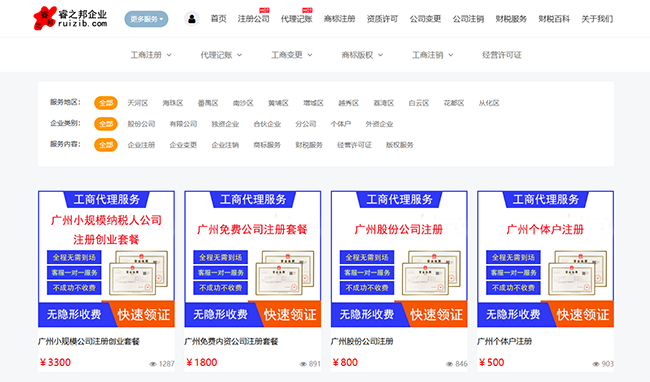The width and height of the screenshot is (650, 382).
Task: Click the title 广州小规模公司注册创业套餐
Action: (89, 341)
